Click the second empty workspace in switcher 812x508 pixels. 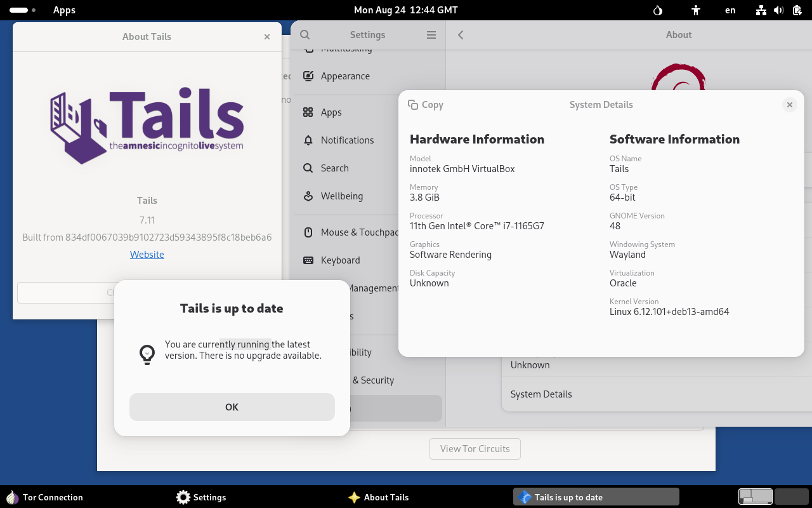tap(791, 497)
